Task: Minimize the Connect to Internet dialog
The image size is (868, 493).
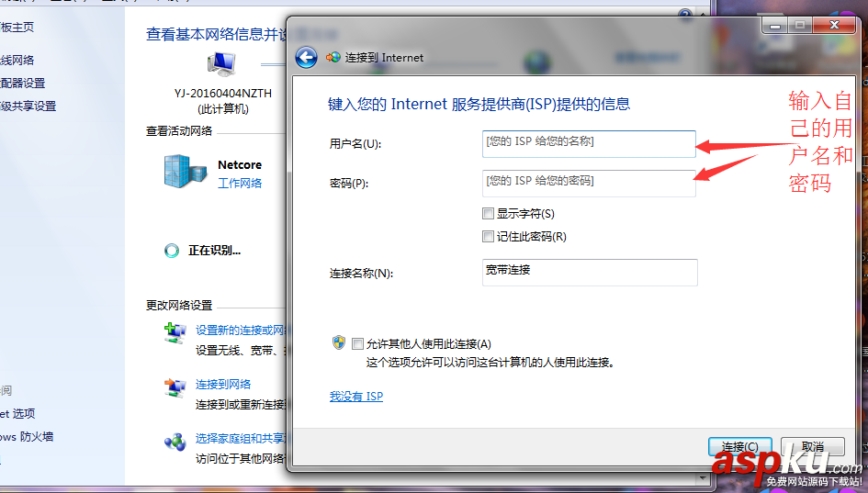Action: (x=774, y=26)
